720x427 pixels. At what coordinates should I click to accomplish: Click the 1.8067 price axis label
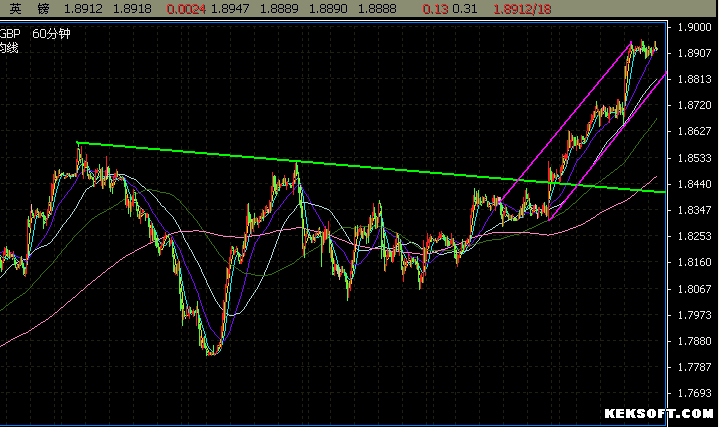click(695, 289)
